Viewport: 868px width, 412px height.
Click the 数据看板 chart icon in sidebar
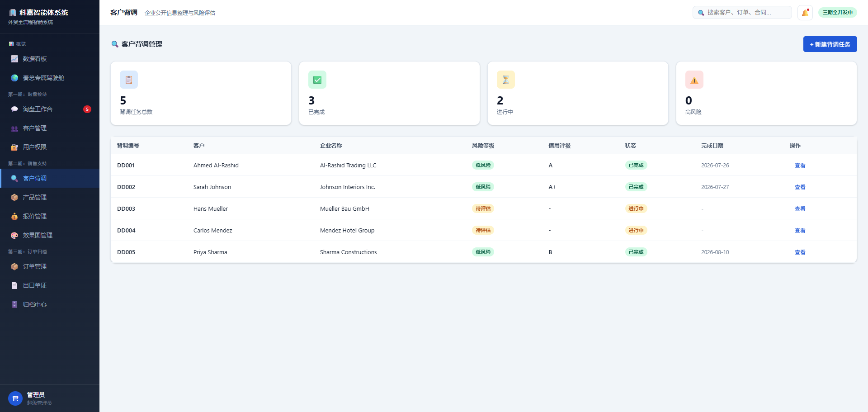coord(14,59)
